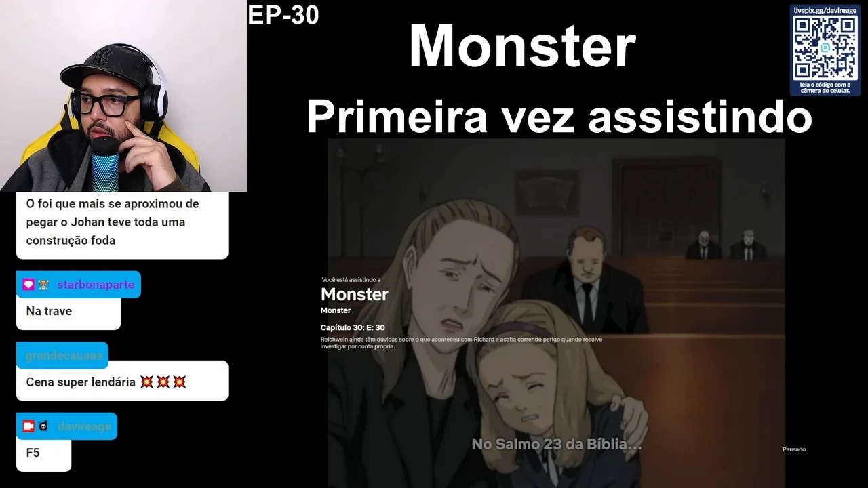868x488 pixels.
Task: Click the streamer webcam feed
Action: click(123, 96)
